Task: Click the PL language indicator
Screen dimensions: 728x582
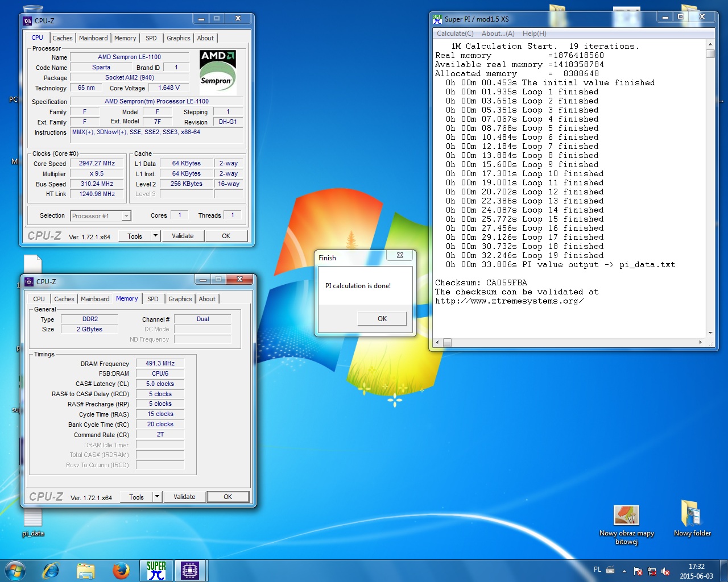Action: (597, 569)
